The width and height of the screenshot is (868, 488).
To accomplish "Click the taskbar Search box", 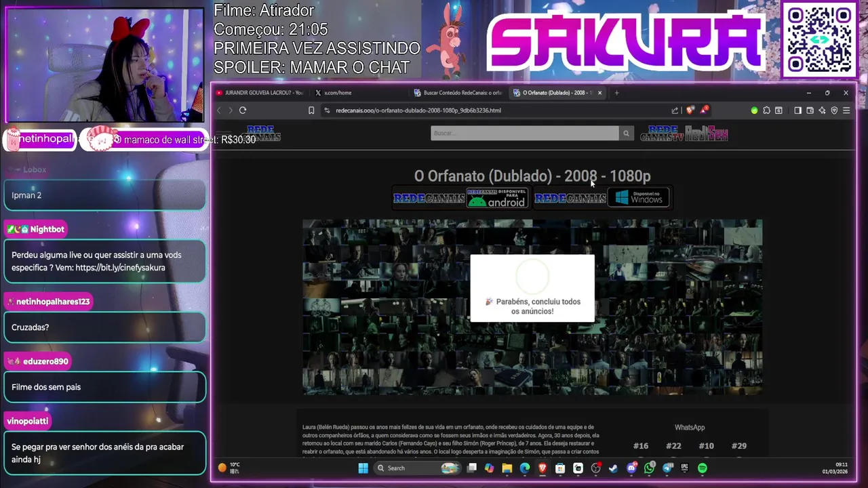I will [x=418, y=468].
